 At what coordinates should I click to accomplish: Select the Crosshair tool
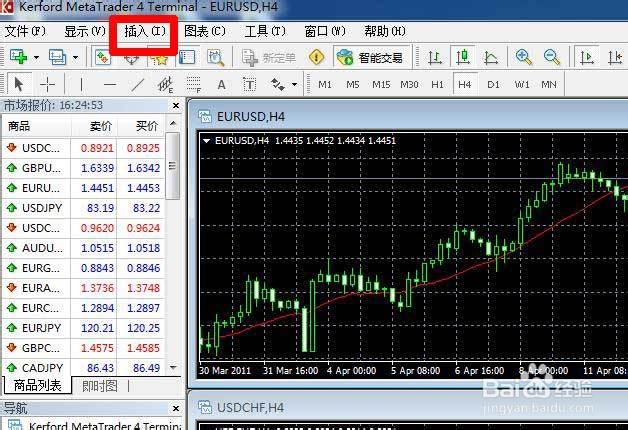(x=47, y=84)
